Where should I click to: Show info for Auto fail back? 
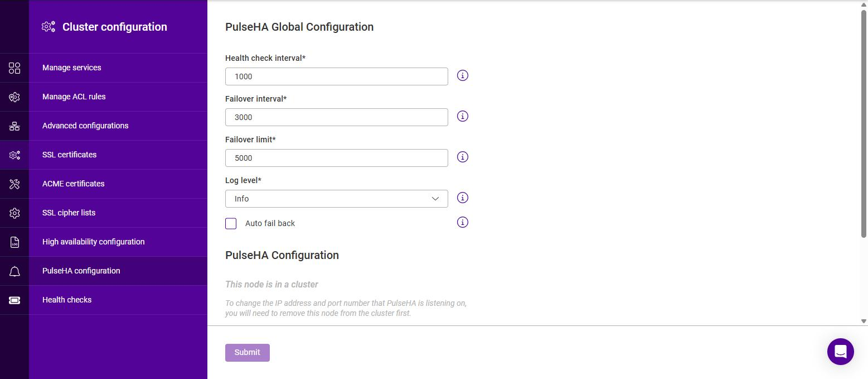coord(462,222)
